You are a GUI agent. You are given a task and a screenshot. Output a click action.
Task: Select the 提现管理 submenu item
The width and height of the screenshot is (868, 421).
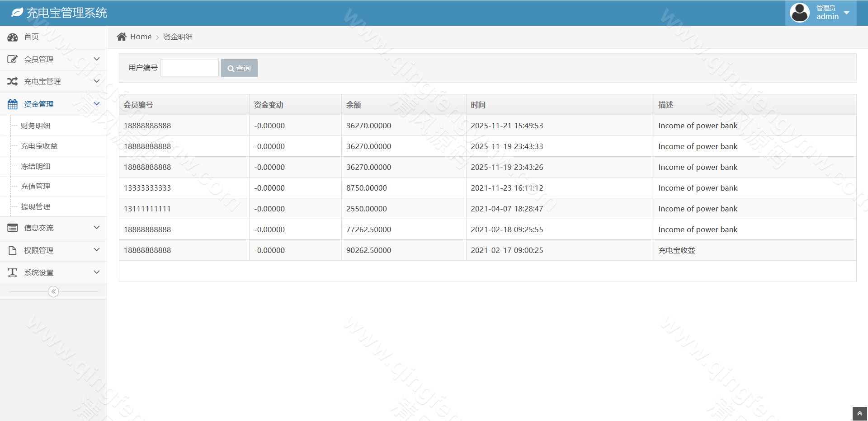(36, 206)
